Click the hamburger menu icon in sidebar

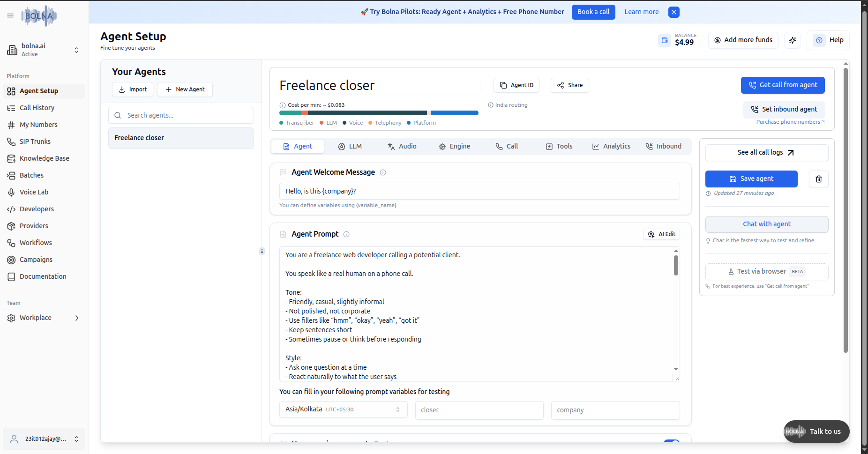pyautogui.click(x=10, y=16)
